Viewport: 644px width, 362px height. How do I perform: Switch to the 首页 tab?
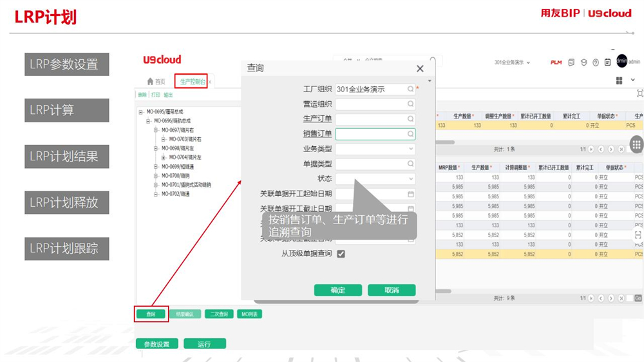[156, 81]
